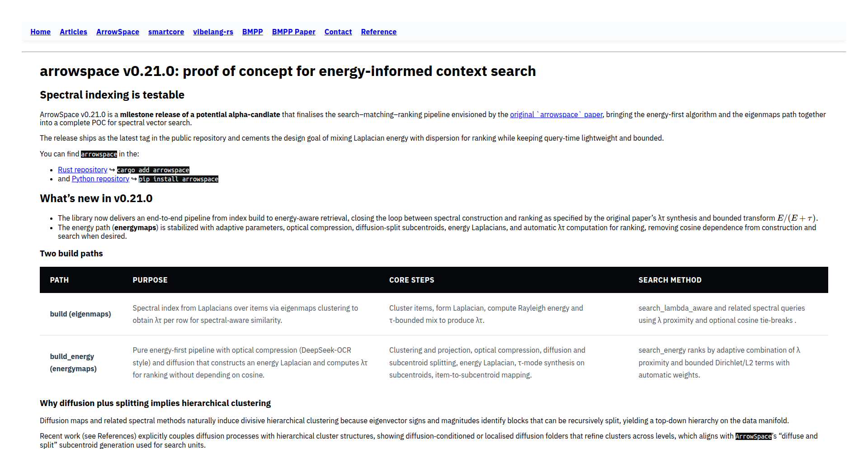This screenshot has width=868, height=449.
Task: Open the BMPP nav link
Action: click(x=252, y=32)
